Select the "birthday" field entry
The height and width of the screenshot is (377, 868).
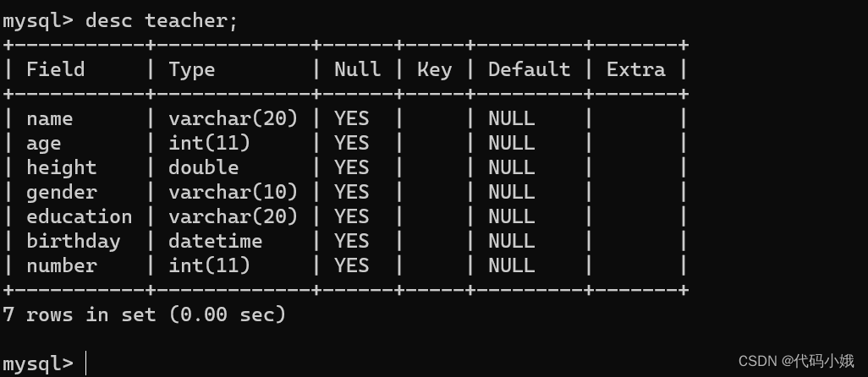tap(74, 241)
